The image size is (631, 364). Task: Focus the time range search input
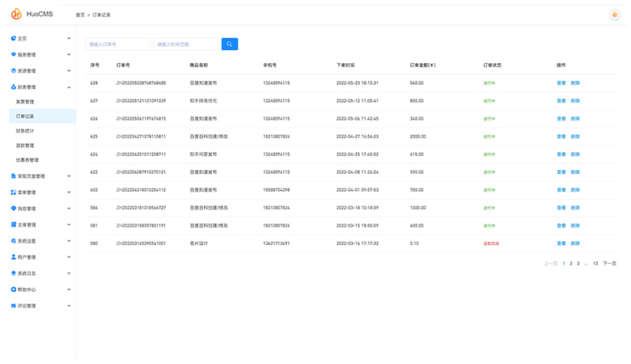tap(186, 44)
